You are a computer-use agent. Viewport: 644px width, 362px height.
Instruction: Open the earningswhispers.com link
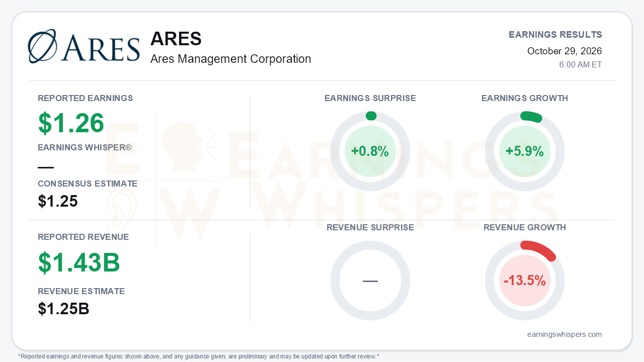pos(565,334)
